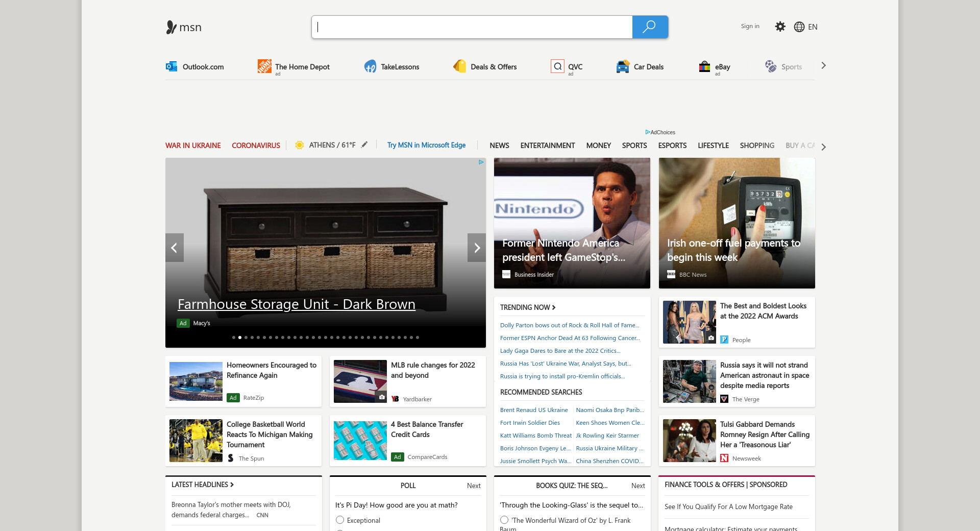Select the Exceptional poll option
Viewport: 980px width, 531px height.
point(340,520)
